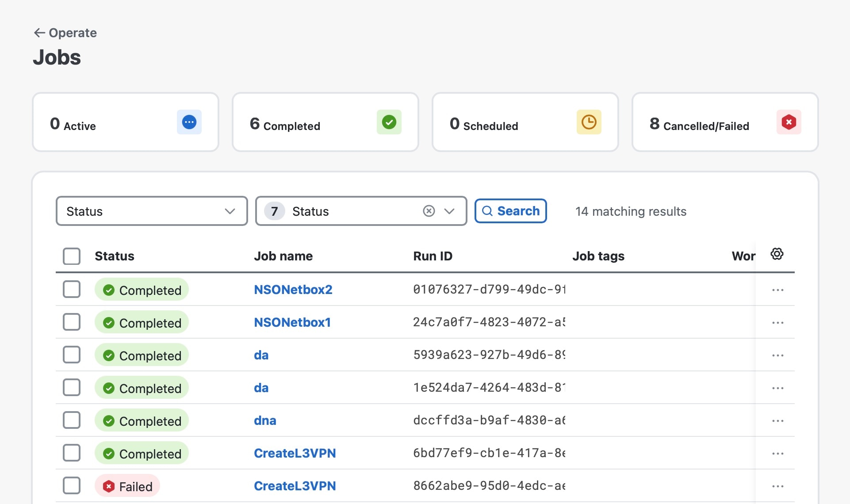Open the 0 Active summary card
The width and height of the screenshot is (850, 504).
click(126, 122)
